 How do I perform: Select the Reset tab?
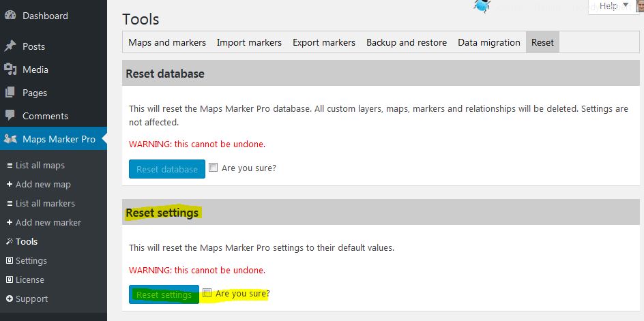tap(542, 42)
